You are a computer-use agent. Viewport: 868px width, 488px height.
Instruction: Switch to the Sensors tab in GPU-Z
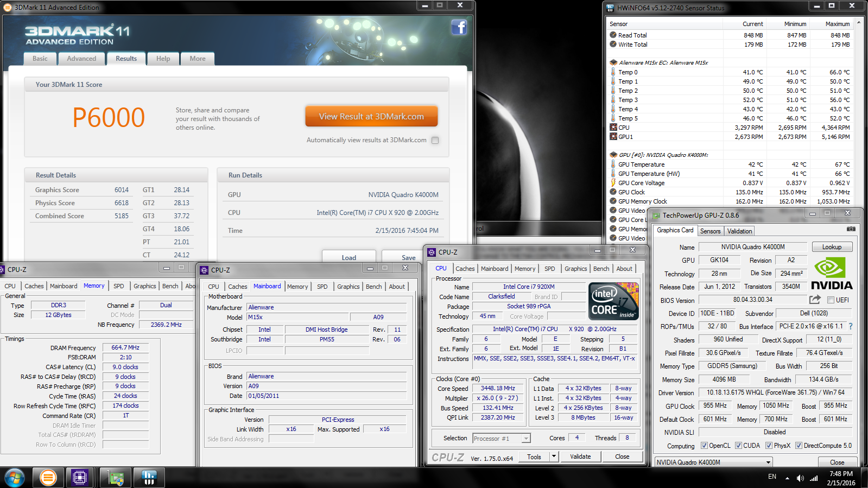pos(710,231)
